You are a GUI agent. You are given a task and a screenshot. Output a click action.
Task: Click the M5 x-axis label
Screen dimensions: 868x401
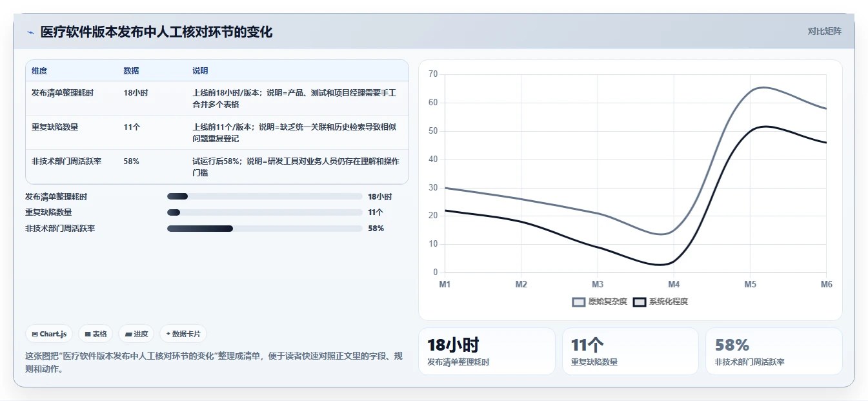pyautogui.click(x=750, y=284)
